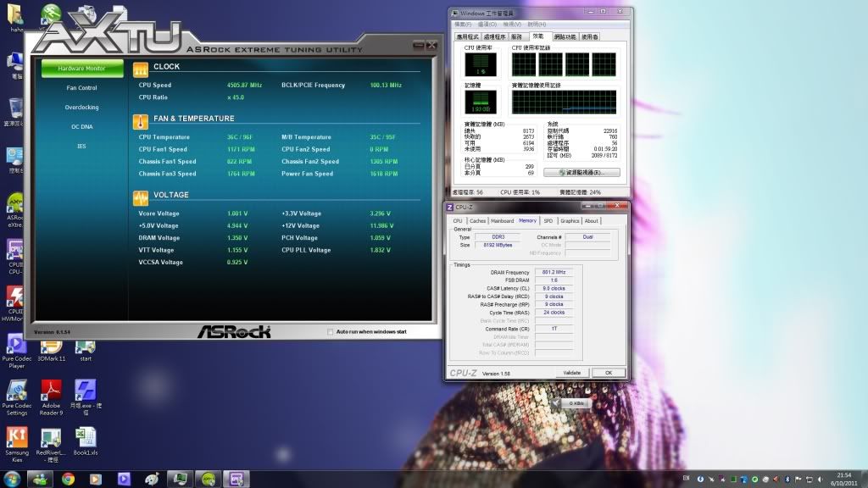Open Fan Control in AXTU sidebar
The image size is (868, 488).
(x=82, y=88)
